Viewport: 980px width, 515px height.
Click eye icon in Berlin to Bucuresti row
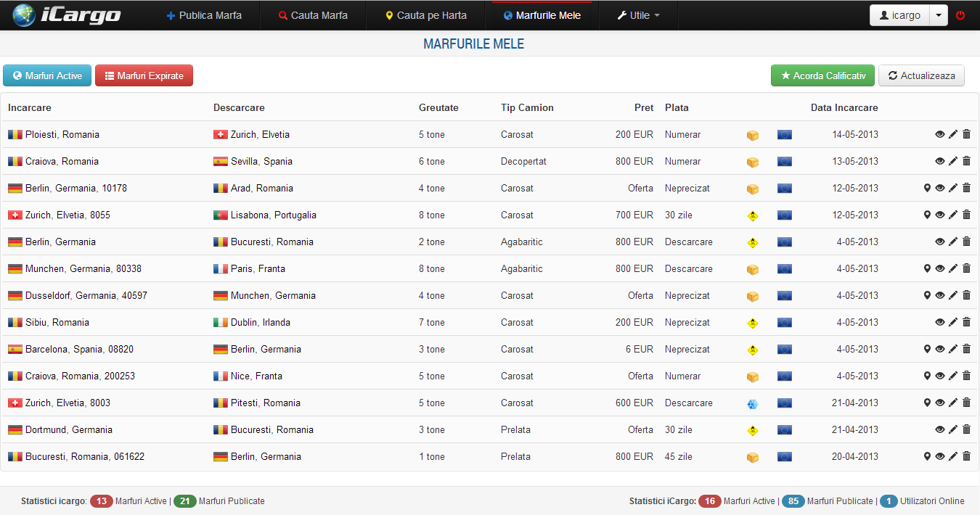point(940,242)
